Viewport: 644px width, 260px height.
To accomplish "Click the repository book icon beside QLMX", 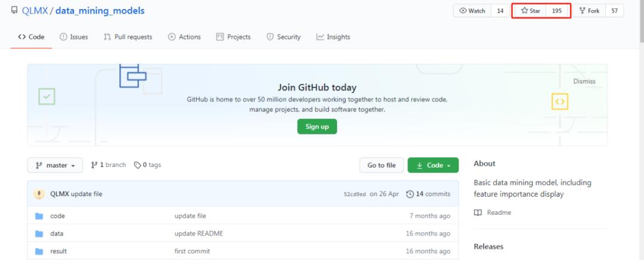I will pos(14,11).
